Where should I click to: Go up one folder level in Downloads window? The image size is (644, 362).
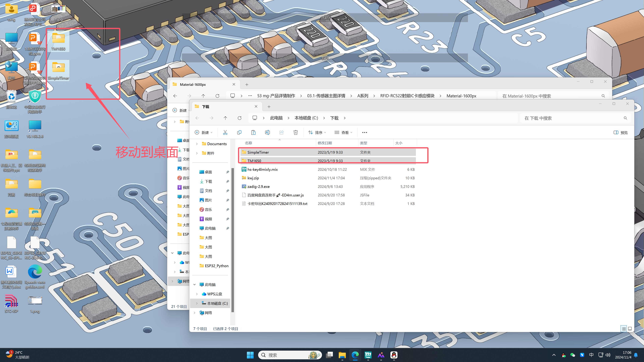(225, 118)
